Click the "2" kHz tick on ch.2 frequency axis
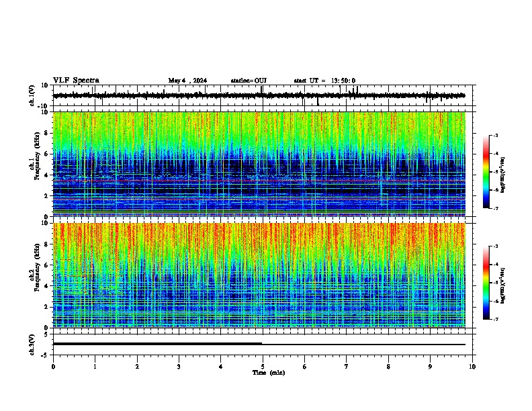Viewport: 532px width, 411px height. tap(46, 307)
